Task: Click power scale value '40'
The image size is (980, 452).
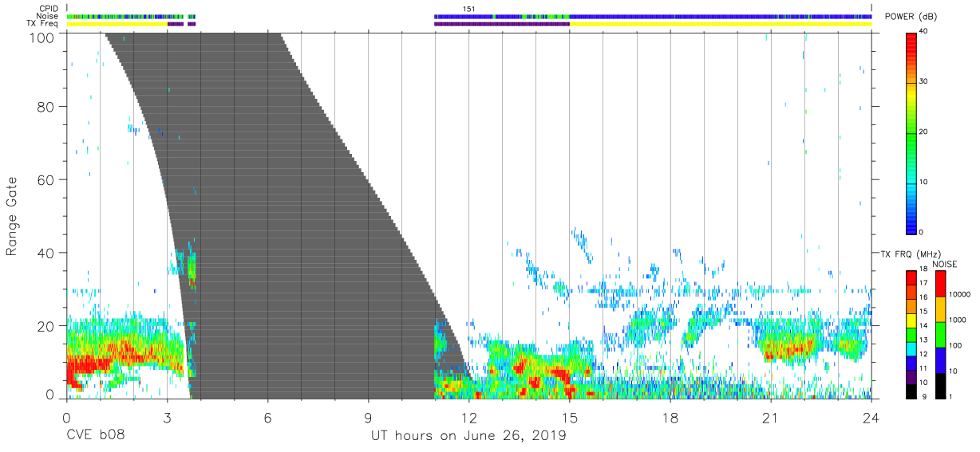Action: (x=925, y=31)
